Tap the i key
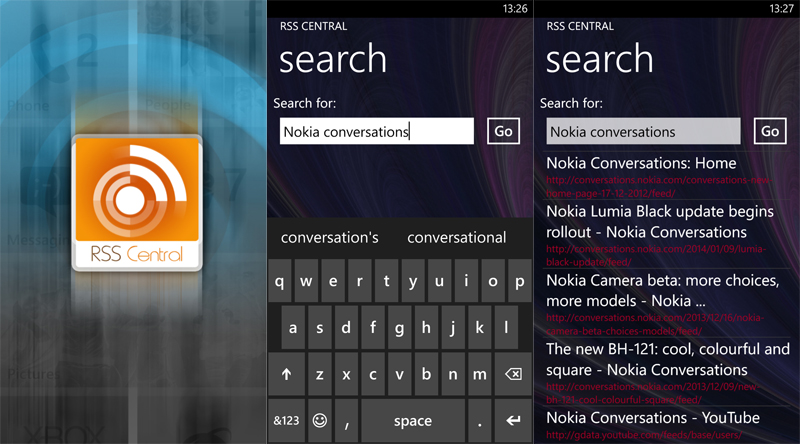800x444 pixels. pos(466,281)
